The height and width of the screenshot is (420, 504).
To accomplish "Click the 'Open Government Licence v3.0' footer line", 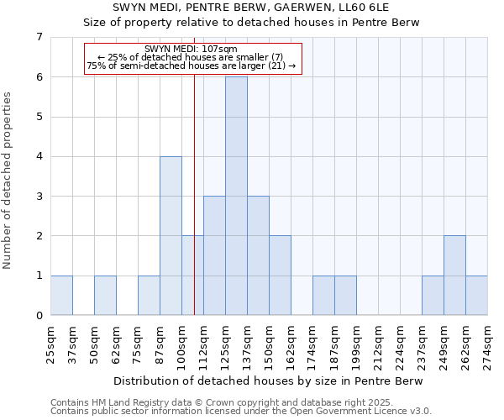I will pos(241,411).
